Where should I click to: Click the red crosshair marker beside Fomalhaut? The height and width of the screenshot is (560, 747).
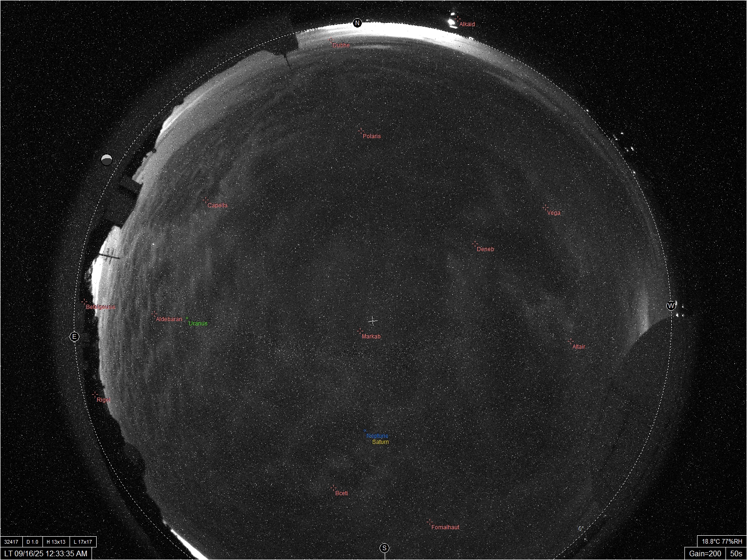429,522
